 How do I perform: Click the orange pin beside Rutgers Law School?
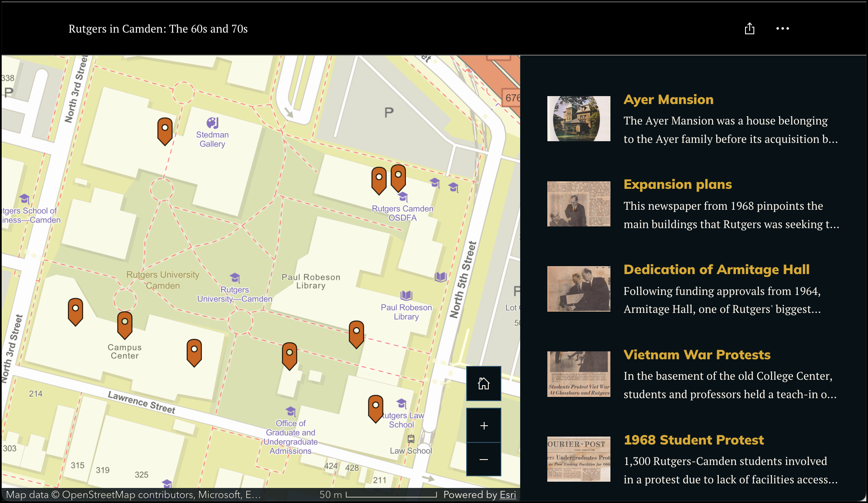pyautogui.click(x=375, y=409)
